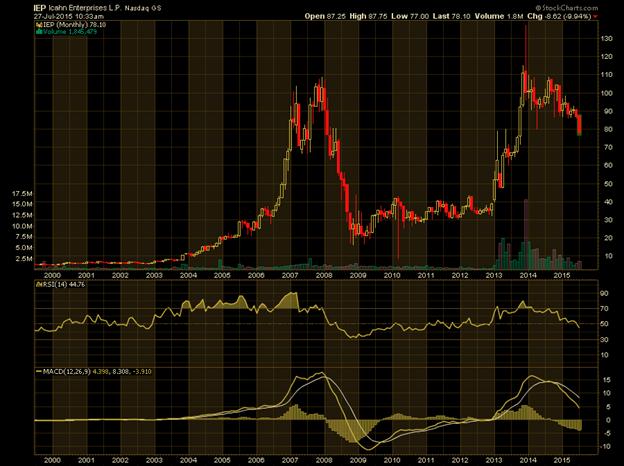Click the MACD histogram value -3.910

coord(141,372)
